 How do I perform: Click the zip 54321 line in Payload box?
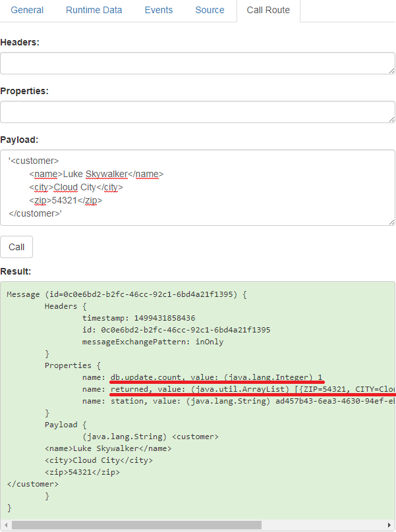tap(66, 200)
